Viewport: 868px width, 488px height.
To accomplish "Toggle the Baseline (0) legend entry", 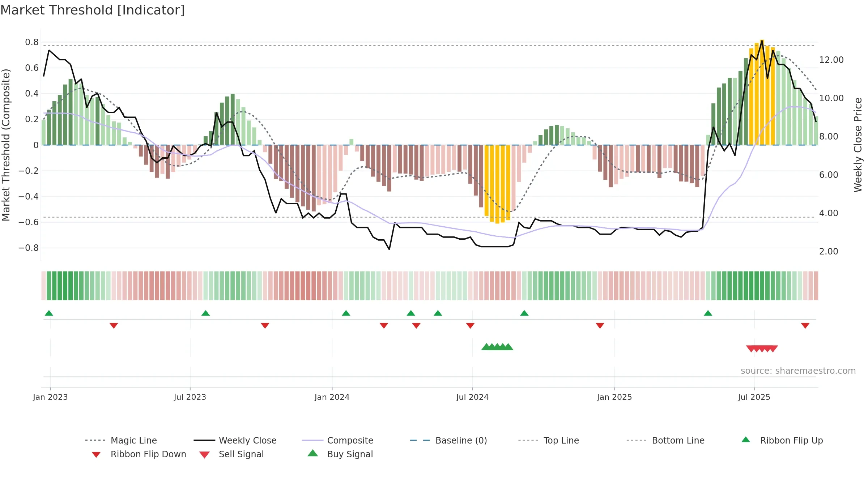I will point(448,440).
